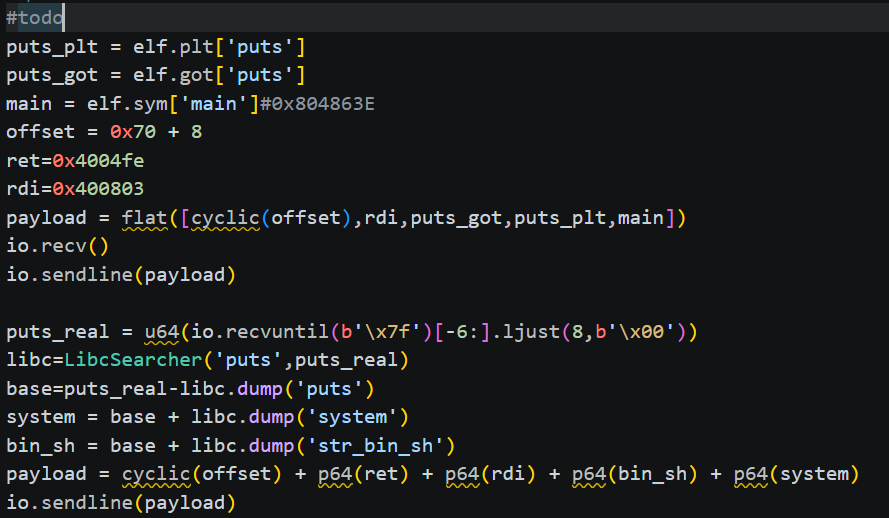
Task: Click 'dump' on the system assignment line
Action: [x=271, y=418]
